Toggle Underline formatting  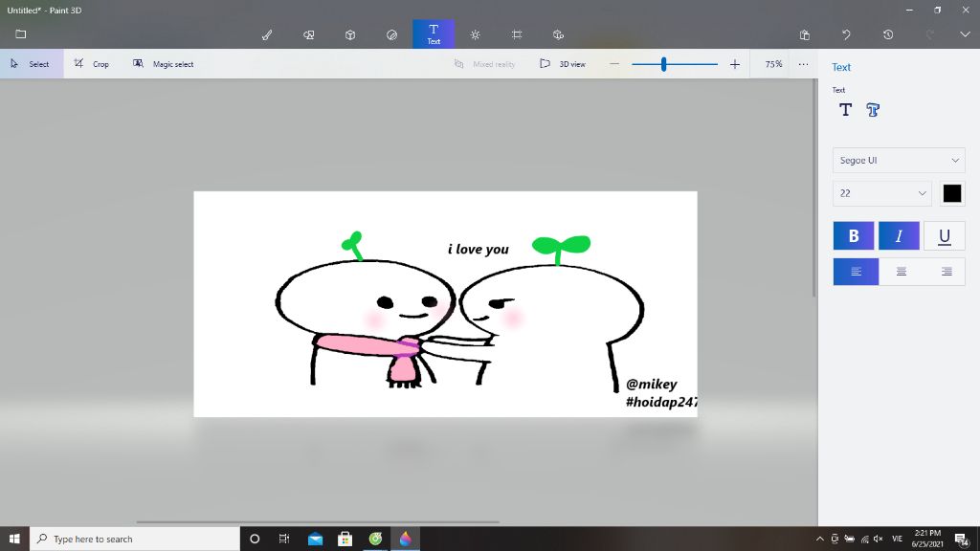coord(945,235)
